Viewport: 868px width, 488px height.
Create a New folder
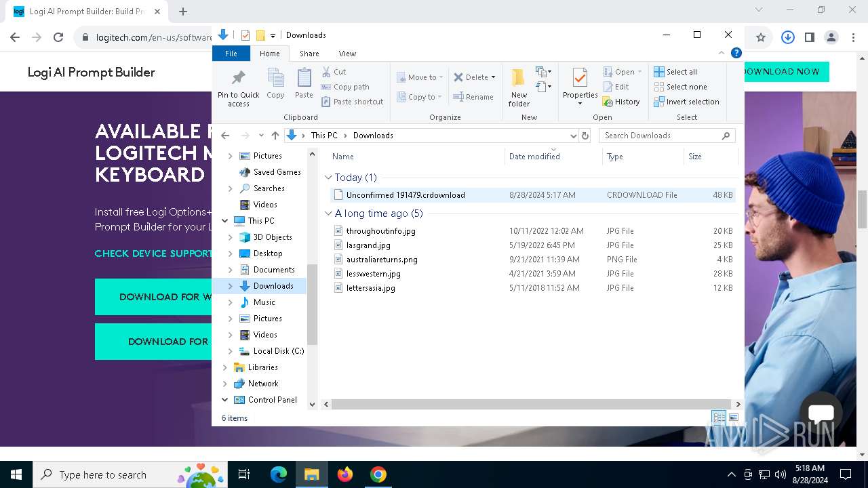coord(519,87)
